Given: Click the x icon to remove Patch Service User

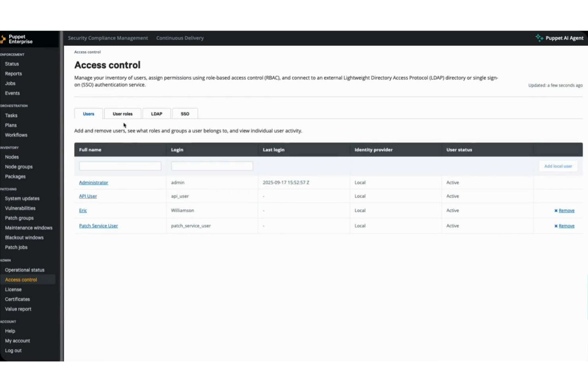Looking at the screenshot, I should (x=556, y=226).
